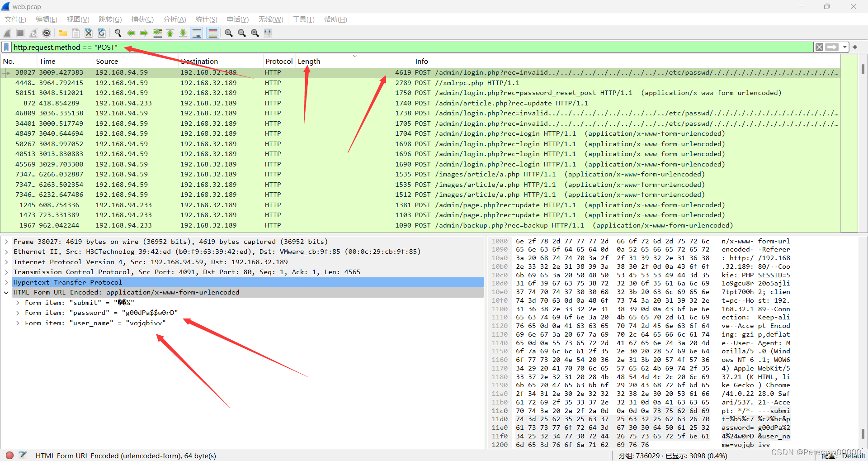
Task: Open the 统计(S) menu
Action: (206, 19)
